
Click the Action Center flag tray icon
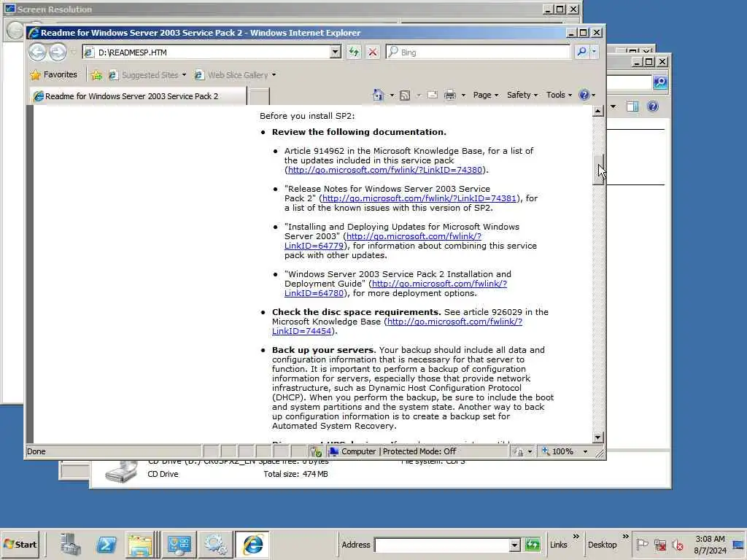[x=642, y=544]
